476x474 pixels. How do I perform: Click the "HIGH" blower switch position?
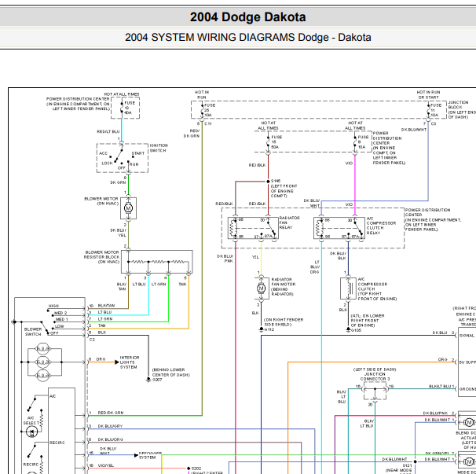click(x=53, y=306)
